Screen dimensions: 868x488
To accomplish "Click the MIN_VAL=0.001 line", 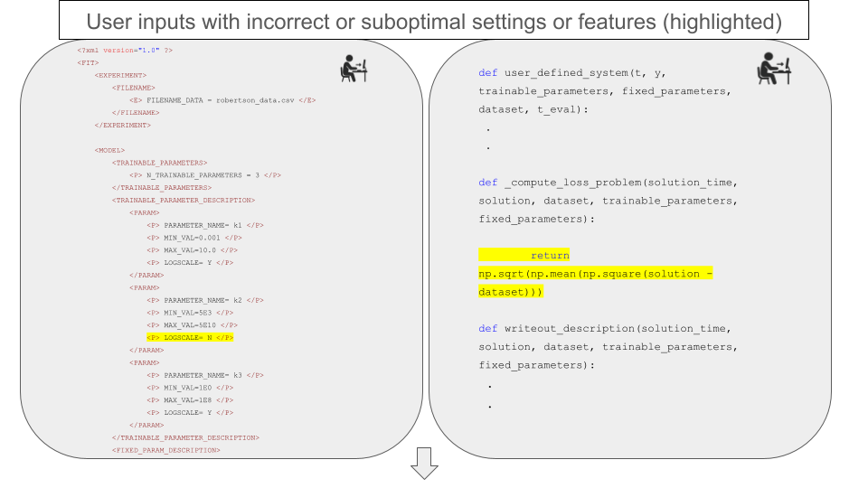I will tap(192, 237).
